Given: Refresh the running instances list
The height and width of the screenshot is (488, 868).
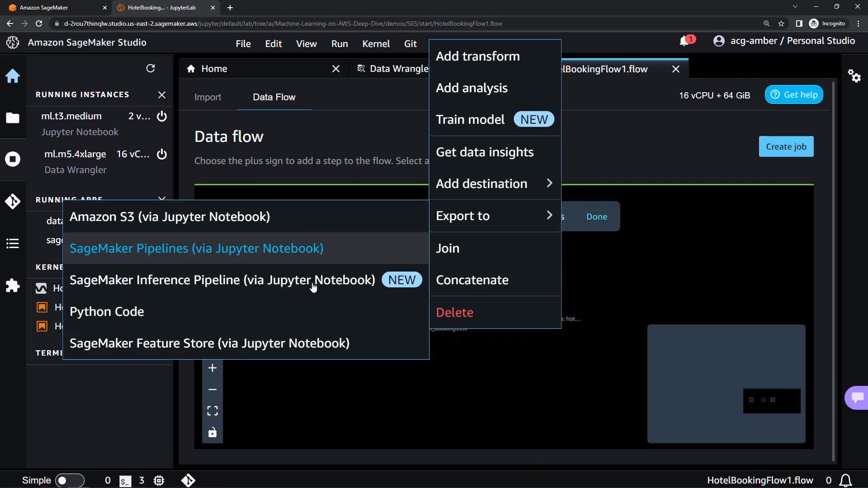Looking at the screenshot, I should tap(151, 68).
